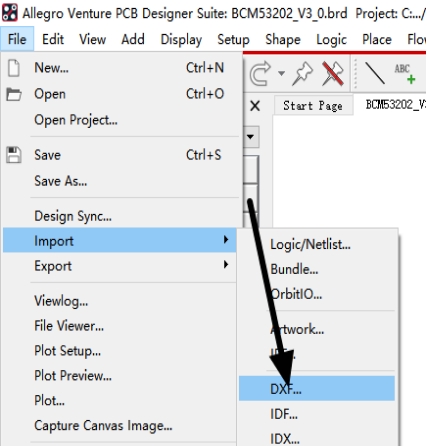
Task: Click the Pin (fix) toolbar icon
Action: (302, 74)
